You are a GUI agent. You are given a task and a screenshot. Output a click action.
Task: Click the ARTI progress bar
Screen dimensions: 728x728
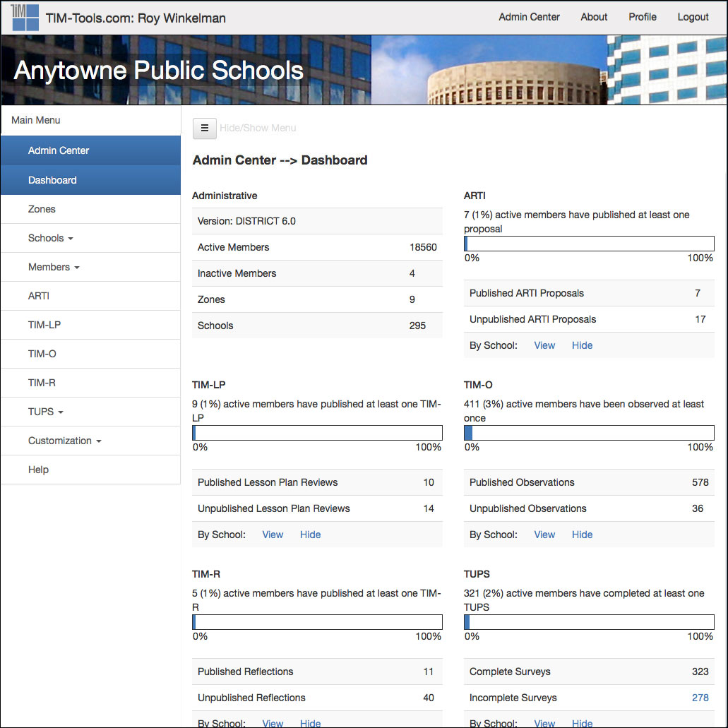589,244
